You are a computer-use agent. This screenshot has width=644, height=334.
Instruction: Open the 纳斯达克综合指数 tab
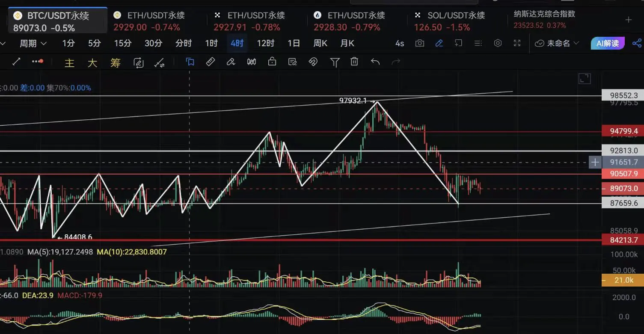545,20
